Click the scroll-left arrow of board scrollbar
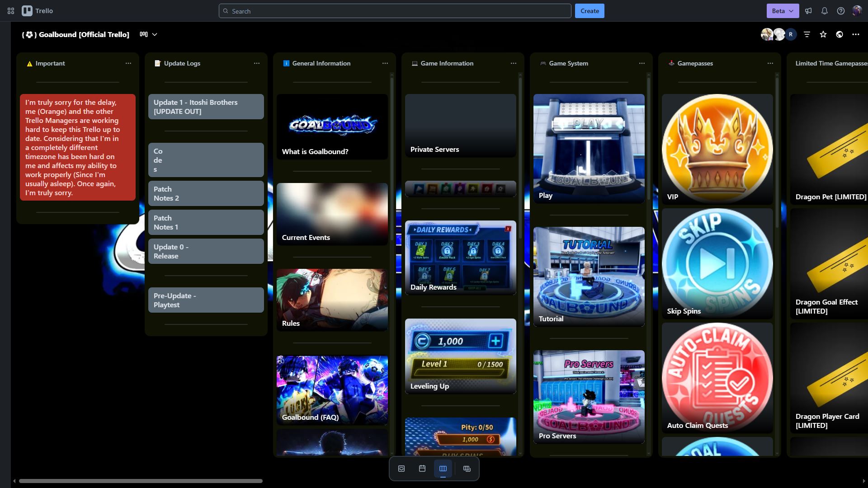 point(14,481)
